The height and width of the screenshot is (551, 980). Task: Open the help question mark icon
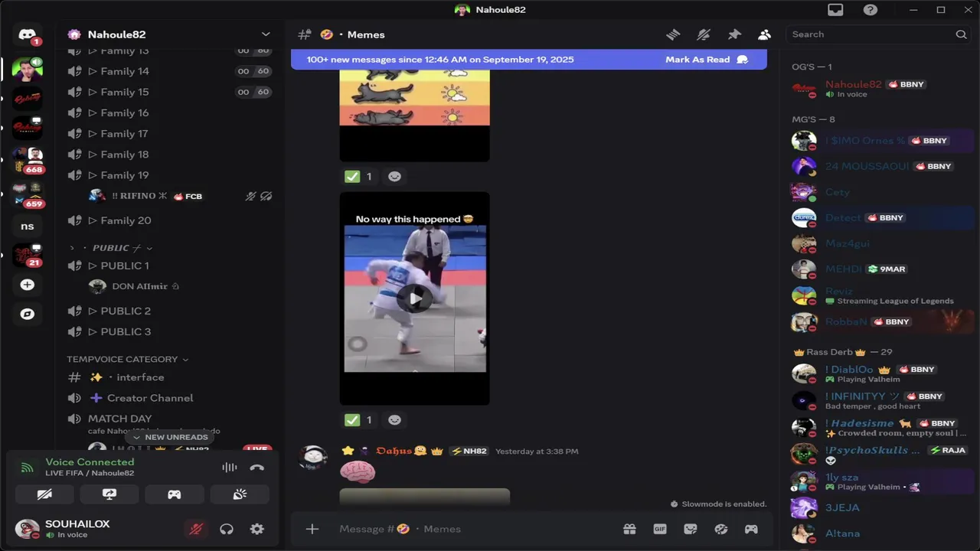871,10
